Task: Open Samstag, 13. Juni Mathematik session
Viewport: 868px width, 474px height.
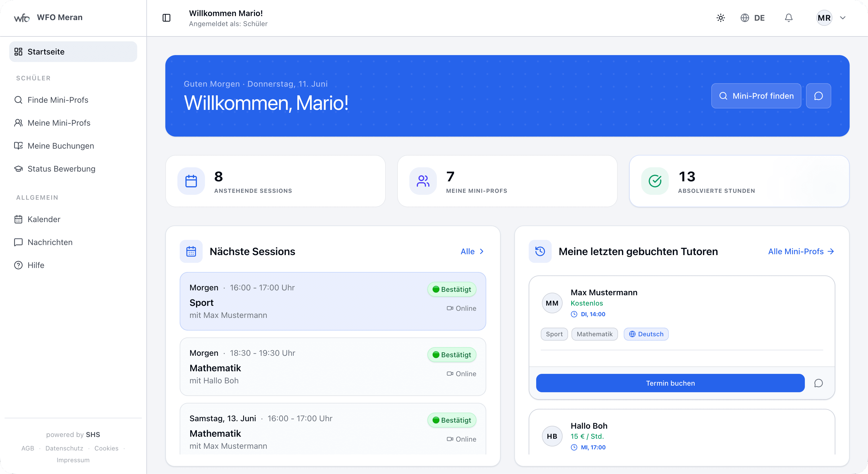Action: click(333, 428)
